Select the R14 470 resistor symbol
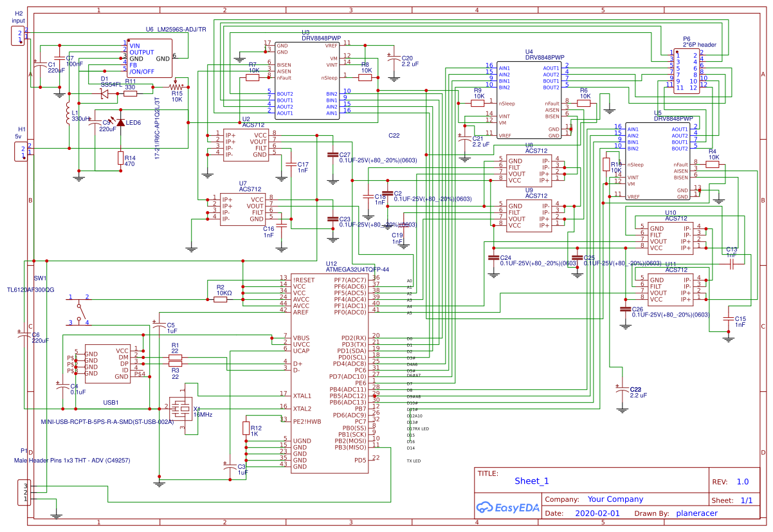This screenshot has height=532, width=773. (120, 158)
